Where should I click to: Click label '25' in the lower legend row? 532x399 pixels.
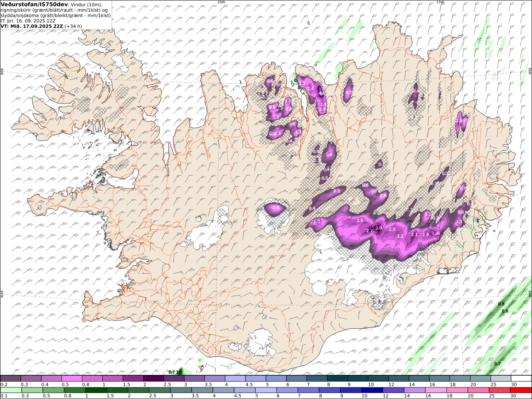tap(493, 396)
